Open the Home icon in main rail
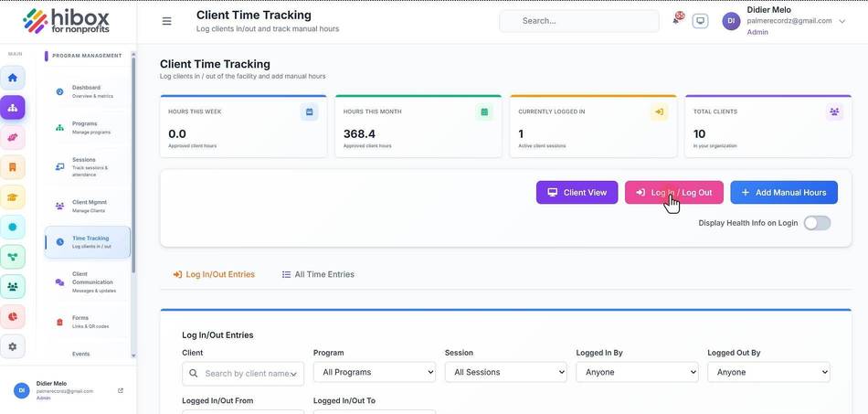The width and height of the screenshot is (868, 414). click(13, 78)
